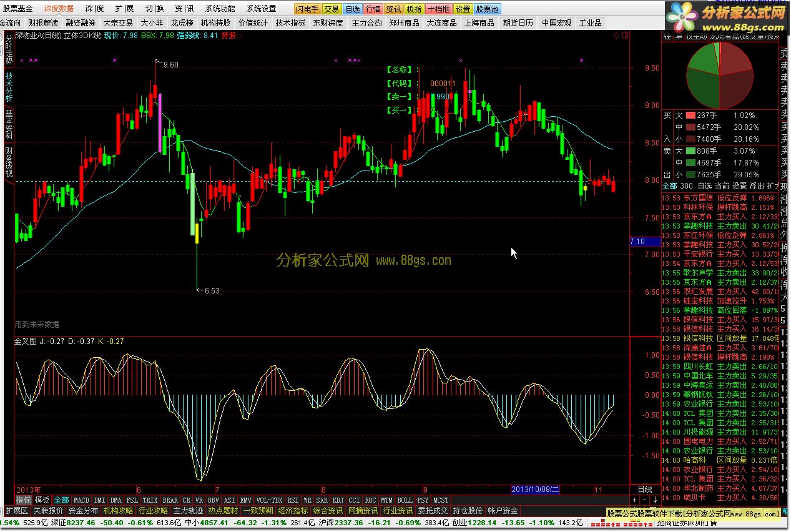Open the 委托成交 bottom tab
Image resolution: width=791 pixels, height=532 pixels.
433,511
